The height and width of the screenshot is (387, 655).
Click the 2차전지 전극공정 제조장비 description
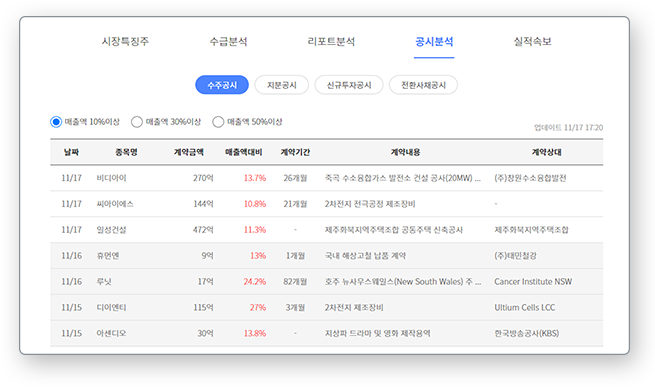coord(370,204)
